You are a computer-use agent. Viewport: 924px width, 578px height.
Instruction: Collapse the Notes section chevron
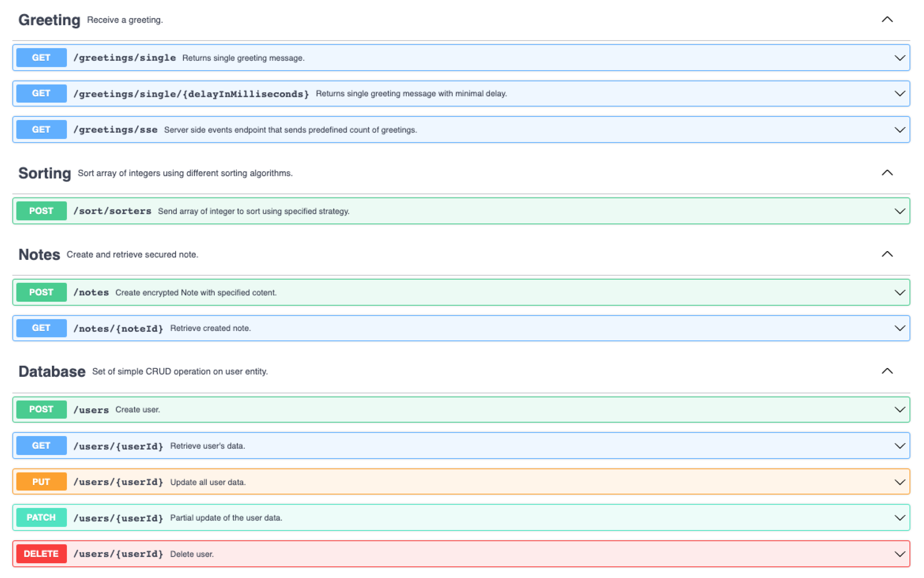(887, 254)
